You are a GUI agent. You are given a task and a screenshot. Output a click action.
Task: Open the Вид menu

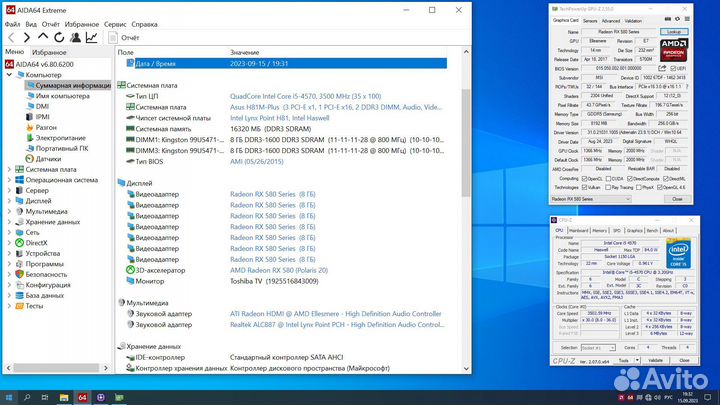(x=31, y=24)
